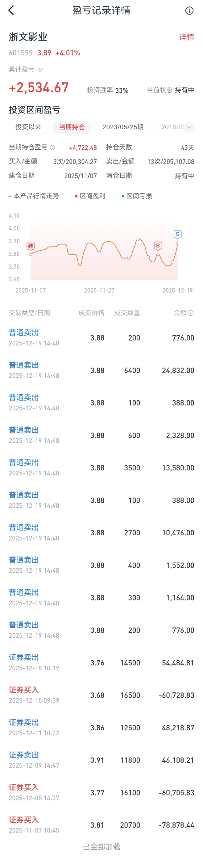
Task: Click the S sell marker on chart
Action: point(177,234)
